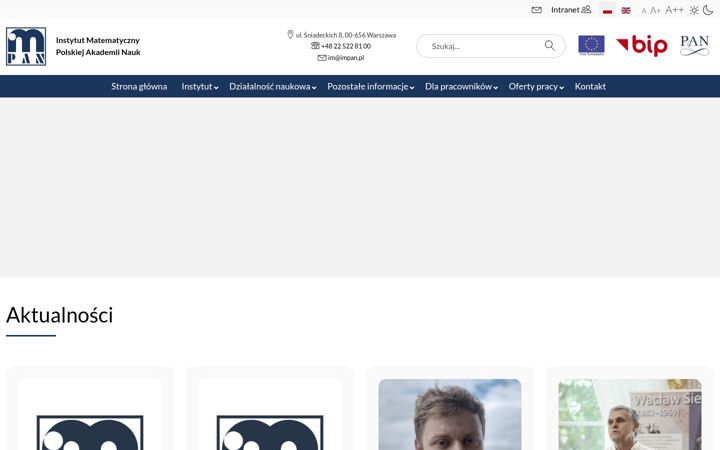Open the PAN logo link
Screen dimensions: 720x450
(694, 45)
